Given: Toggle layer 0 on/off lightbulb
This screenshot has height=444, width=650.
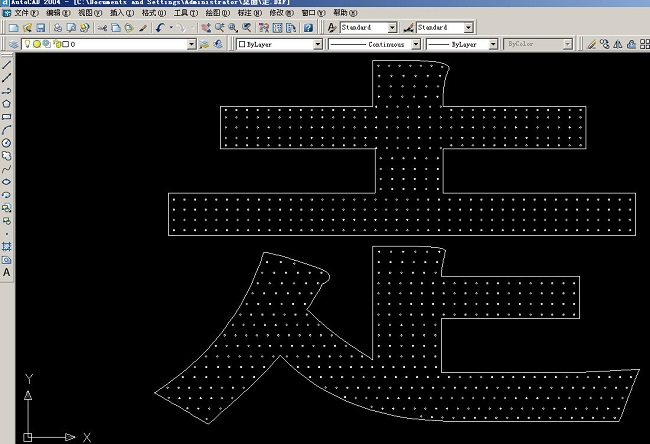Looking at the screenshot, I should (x=28, y=45).
